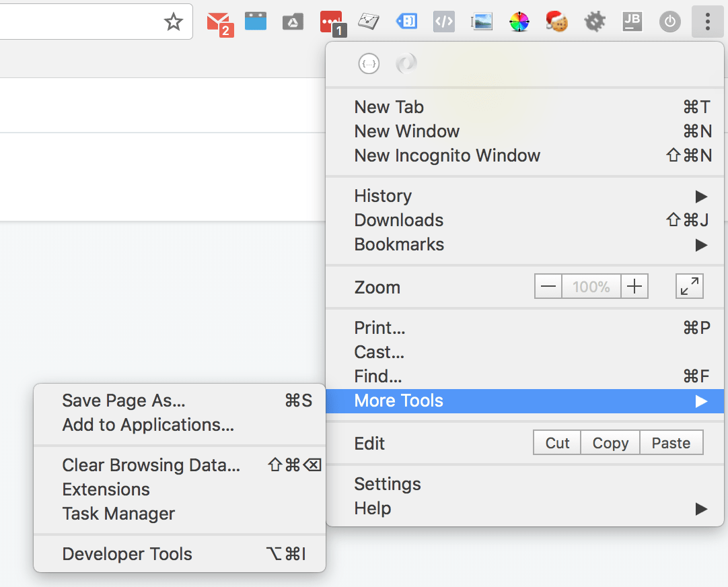Open the red LastPass extension icon

(x=332, y=23)
